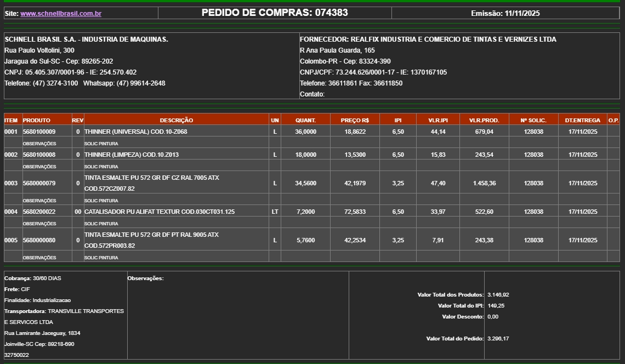Click the quantity 36,0000 cell
The height and width of the screenshot is (364, 625).
[x=305, y=132]
